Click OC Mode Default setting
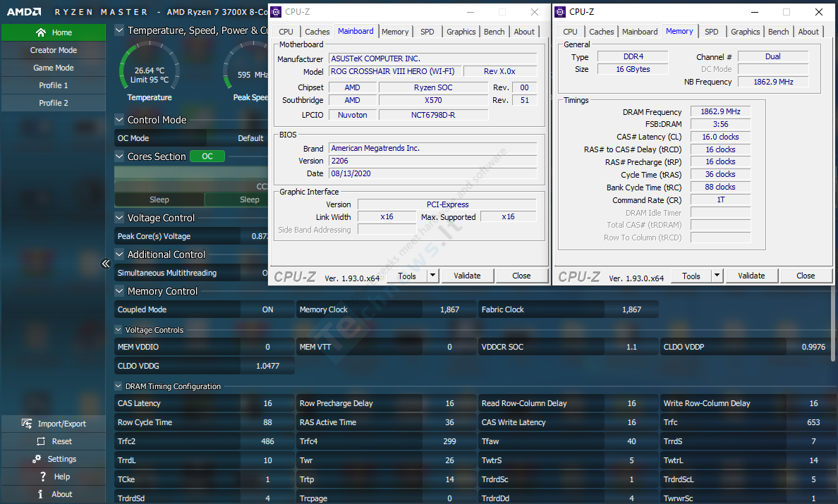838x504 pixels. (x=250, y=137)
